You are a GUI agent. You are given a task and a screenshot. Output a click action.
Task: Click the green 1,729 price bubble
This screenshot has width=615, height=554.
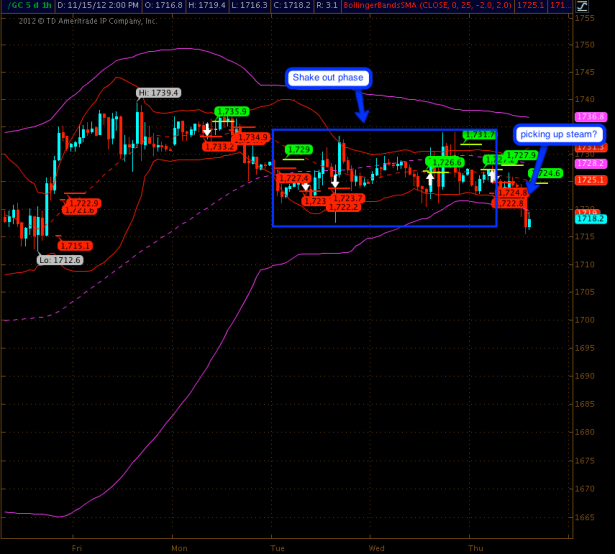tap(299, 149)
